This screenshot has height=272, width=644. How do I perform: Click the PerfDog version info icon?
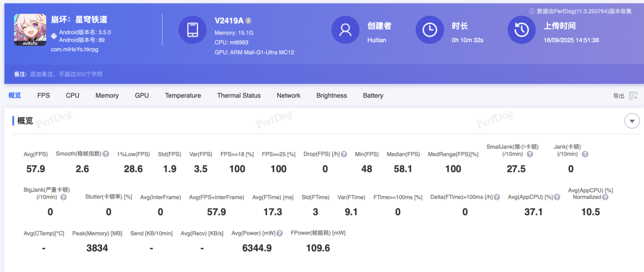[x=532, y=11]
